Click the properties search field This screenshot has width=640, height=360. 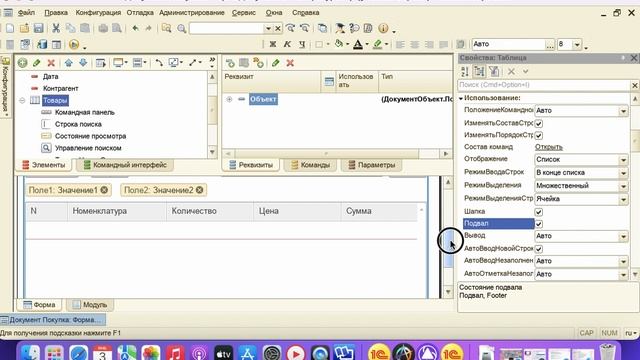pyautogui.click(x=544, y=85)
